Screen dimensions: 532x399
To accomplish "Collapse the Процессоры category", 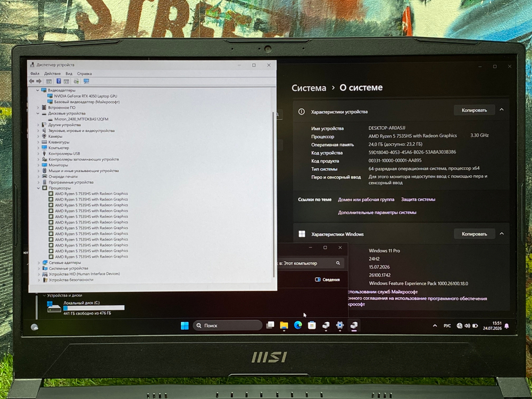I will [38, 188].
